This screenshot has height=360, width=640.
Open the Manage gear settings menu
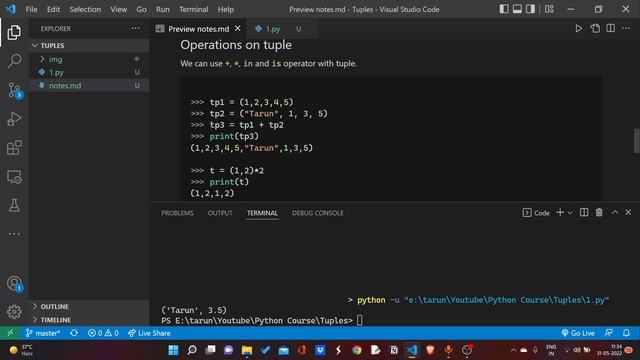(14, 312)
